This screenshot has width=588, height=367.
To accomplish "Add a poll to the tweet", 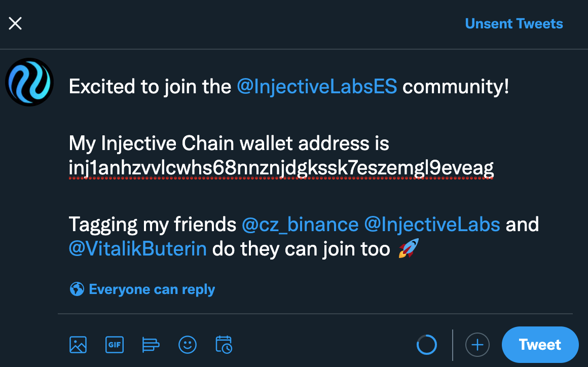I will pyautogui.click(x=151, y=345).
